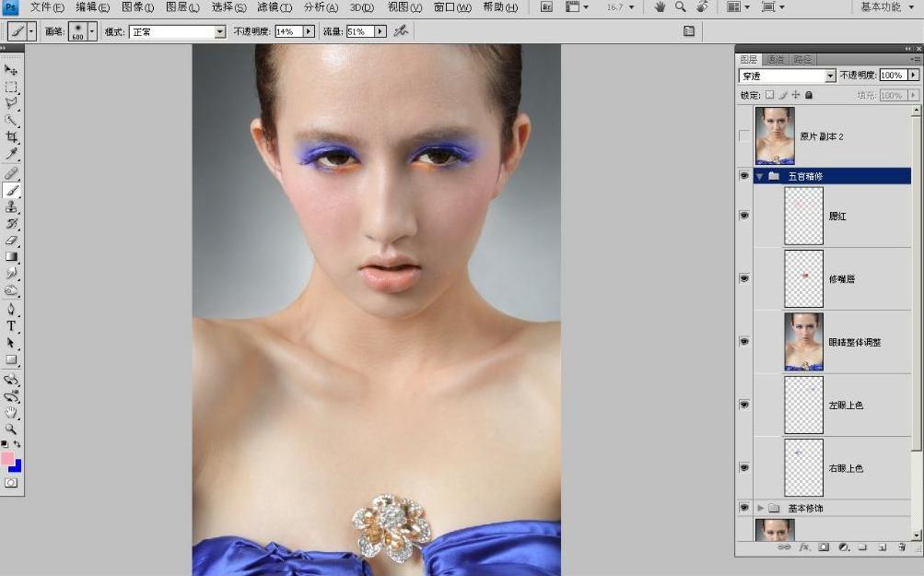Launch Adobe Bridge from the application bar

click(x=546, y=7)
